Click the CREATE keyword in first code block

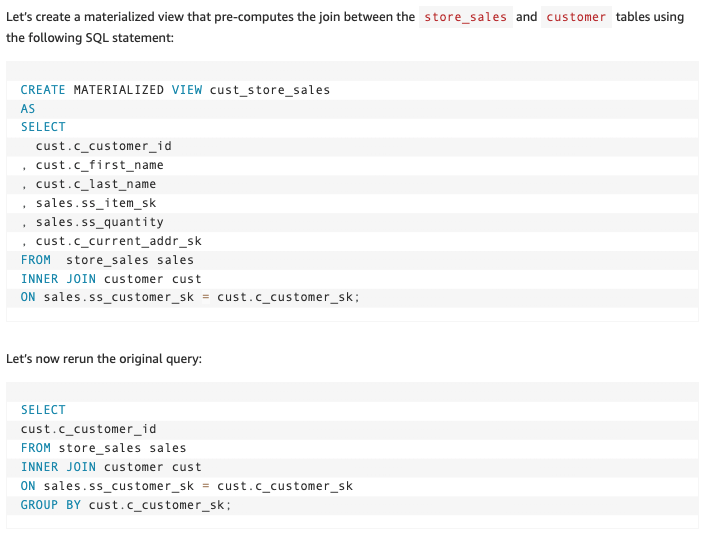click(43, 90)
